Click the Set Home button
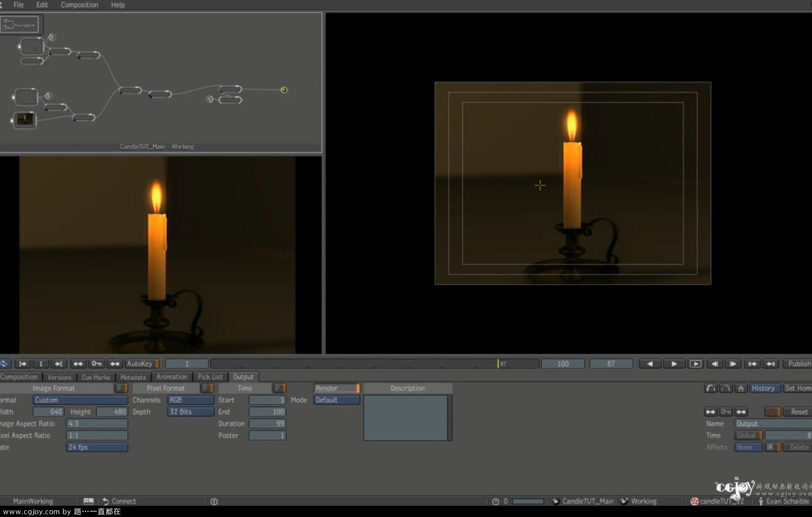The image size is (812, 517). (797, 388)
